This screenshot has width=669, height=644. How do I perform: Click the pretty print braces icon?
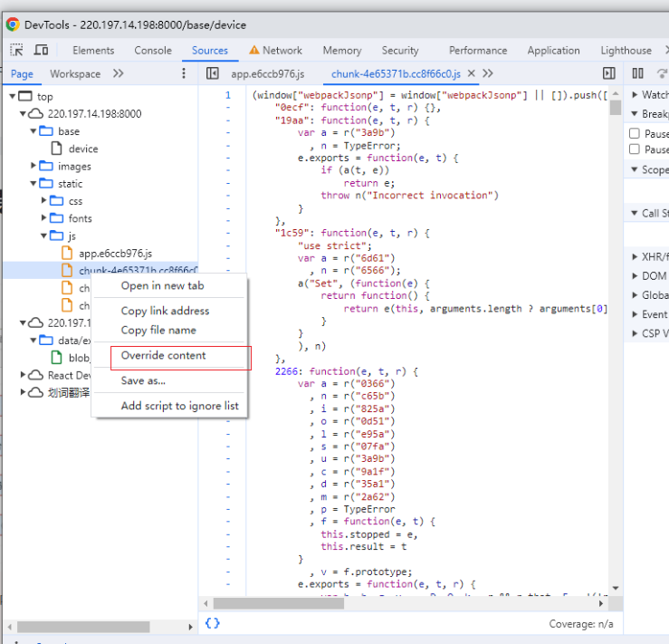212,623
